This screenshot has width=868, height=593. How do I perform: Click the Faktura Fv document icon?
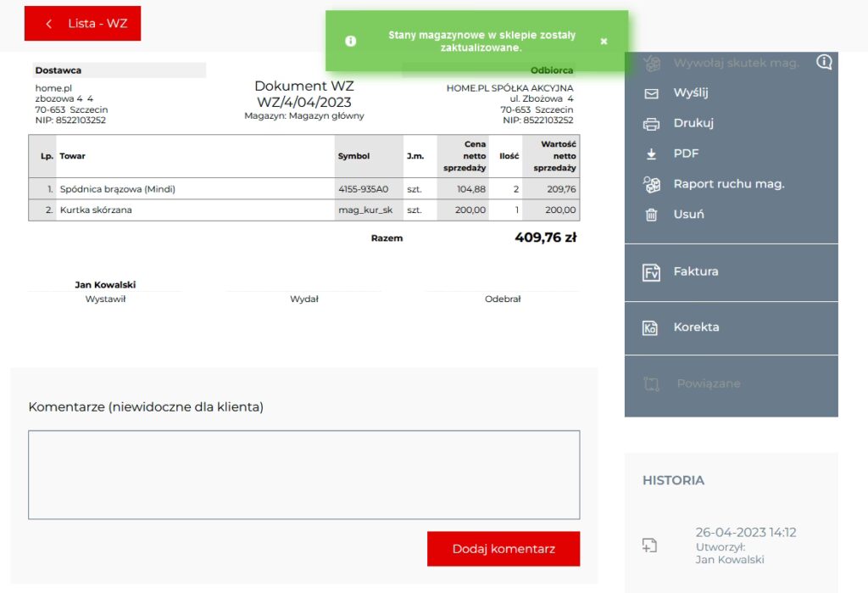pyautogui.click(x=651, y=272)
